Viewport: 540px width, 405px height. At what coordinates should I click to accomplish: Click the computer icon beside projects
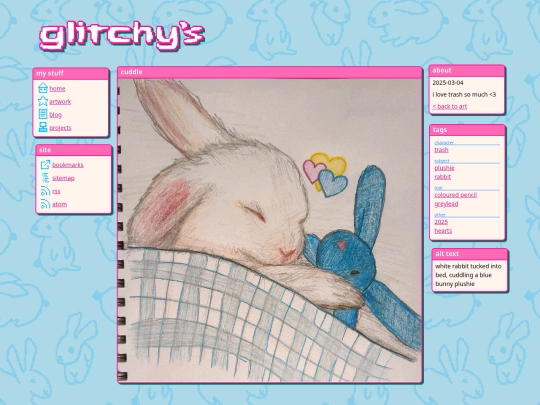(43, 127)
